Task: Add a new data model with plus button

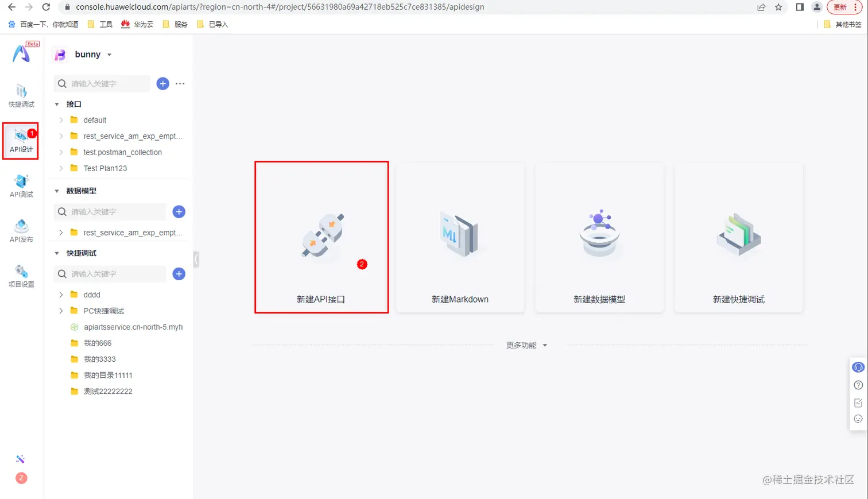Action: pyautogui.click(x=179, y=212)
